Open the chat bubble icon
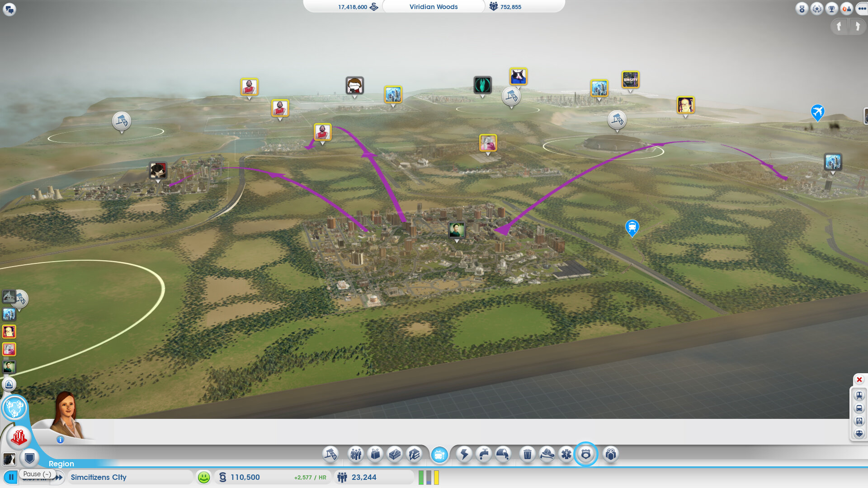868x488 pixels. pyautogui.click(x=9, y=9)
